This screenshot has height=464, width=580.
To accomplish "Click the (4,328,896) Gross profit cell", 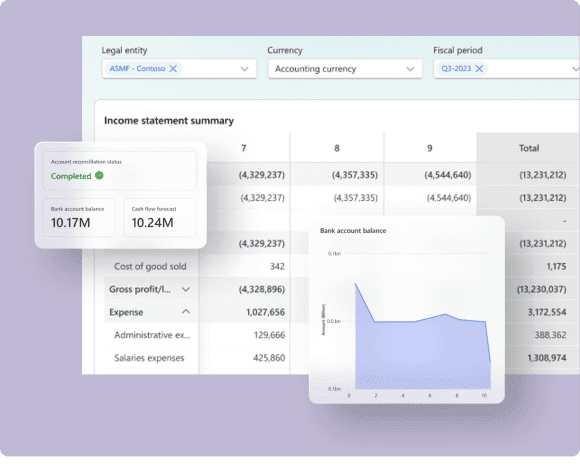I will (x=262, y=289).
